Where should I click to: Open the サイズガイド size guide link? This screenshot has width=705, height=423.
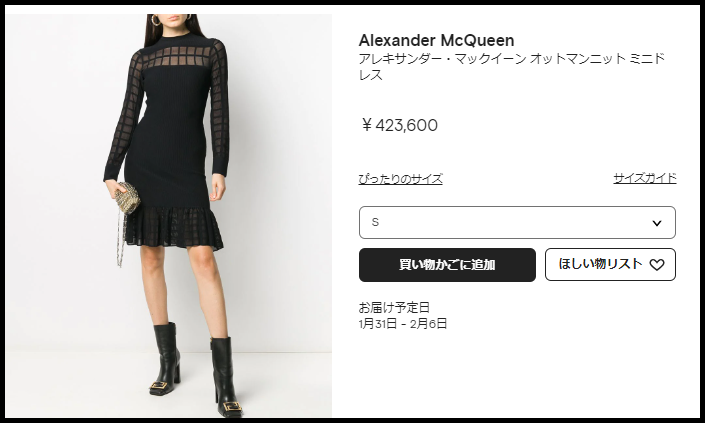click(x=645, y=178)
